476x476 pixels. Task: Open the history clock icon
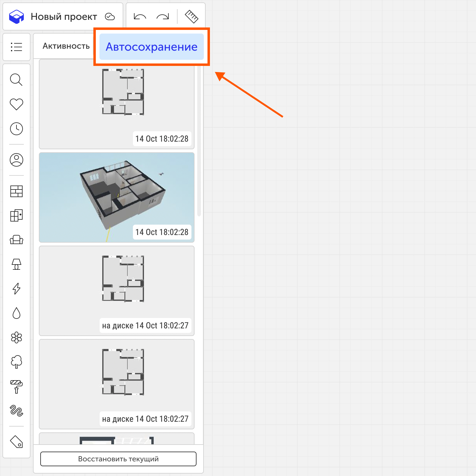pyautogui.click(x=16, y=129)
